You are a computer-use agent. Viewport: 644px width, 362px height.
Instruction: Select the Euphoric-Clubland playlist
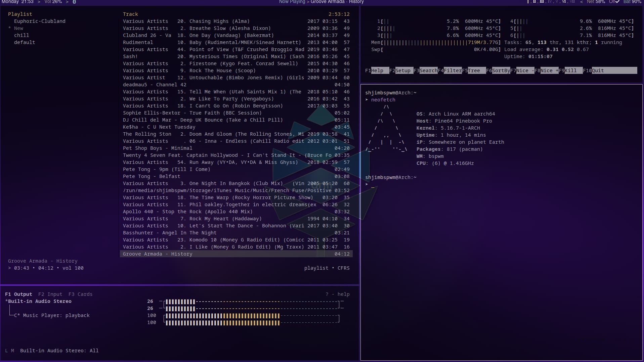[x=40, y=21]
